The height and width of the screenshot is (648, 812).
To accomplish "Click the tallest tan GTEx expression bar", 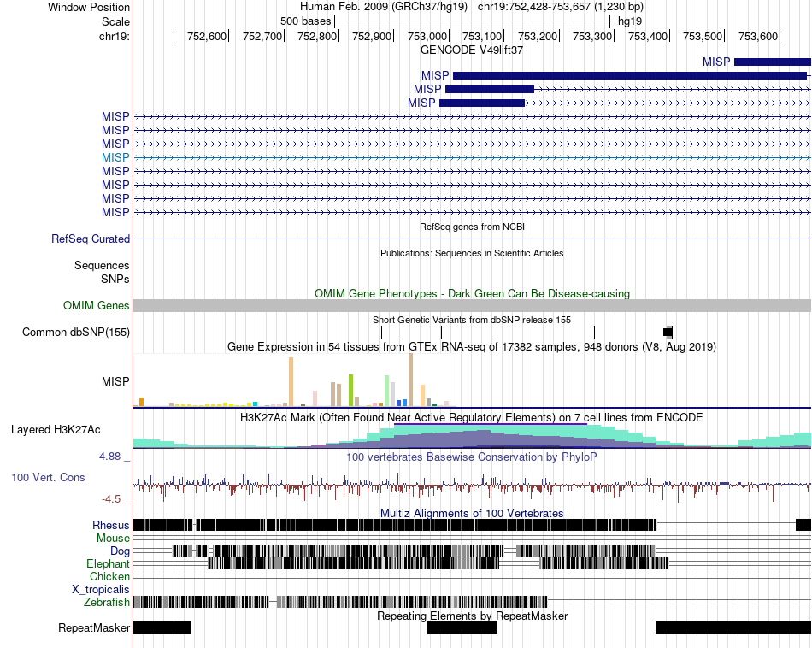I will pos(410,380).
